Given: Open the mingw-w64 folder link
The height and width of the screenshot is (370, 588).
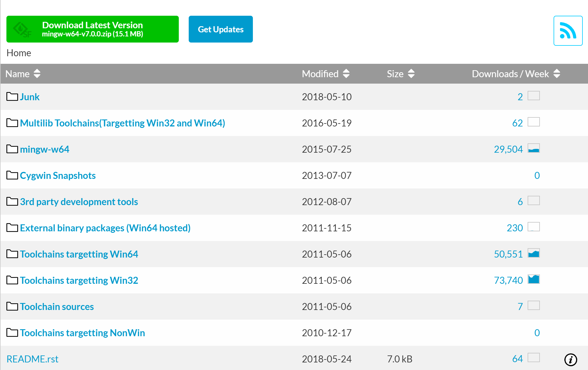Looking at the screenshot, I should 45,149.
